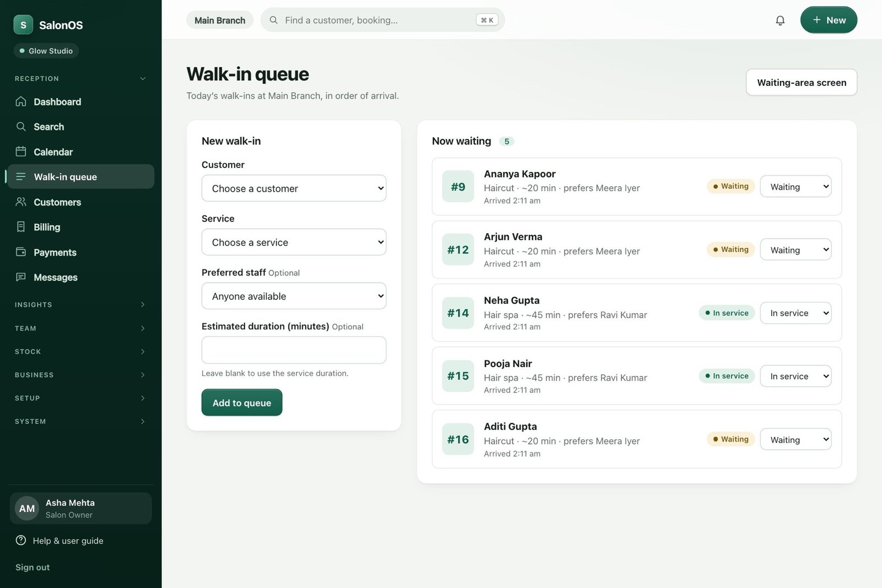This screenshot has width=882, height=588.
Task: Open Walk-in queue in sidebar
Action: coord(80,176)
